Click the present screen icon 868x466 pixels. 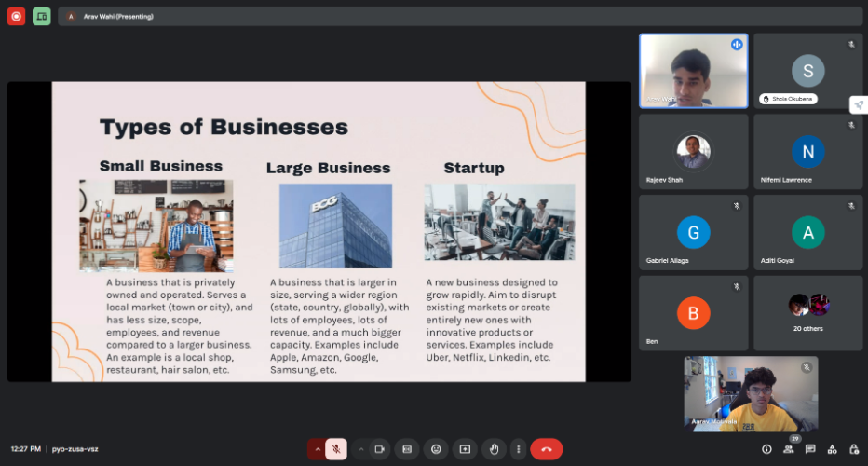(x=465, y=449)
